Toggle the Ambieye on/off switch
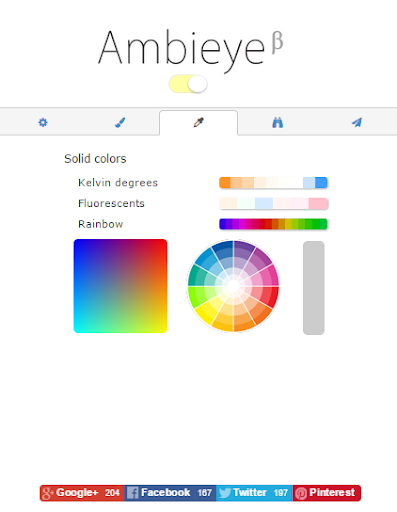 [188, 84]
